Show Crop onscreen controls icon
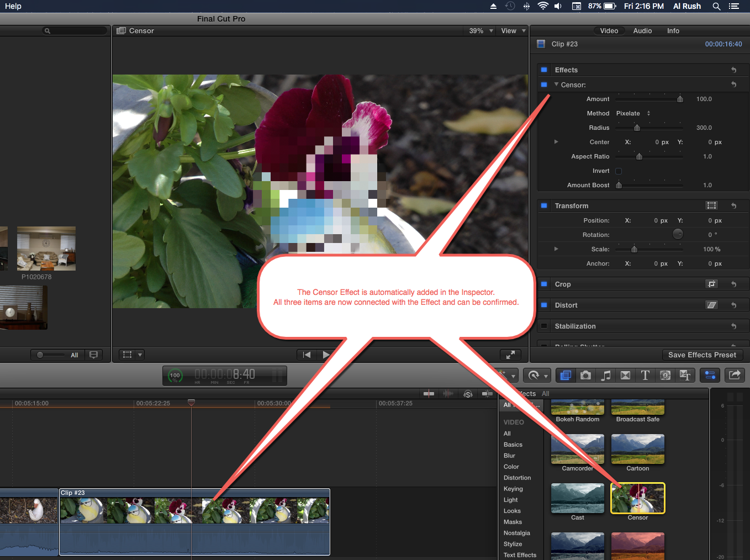This screenshot has width=750, height=560. (712, 284)
